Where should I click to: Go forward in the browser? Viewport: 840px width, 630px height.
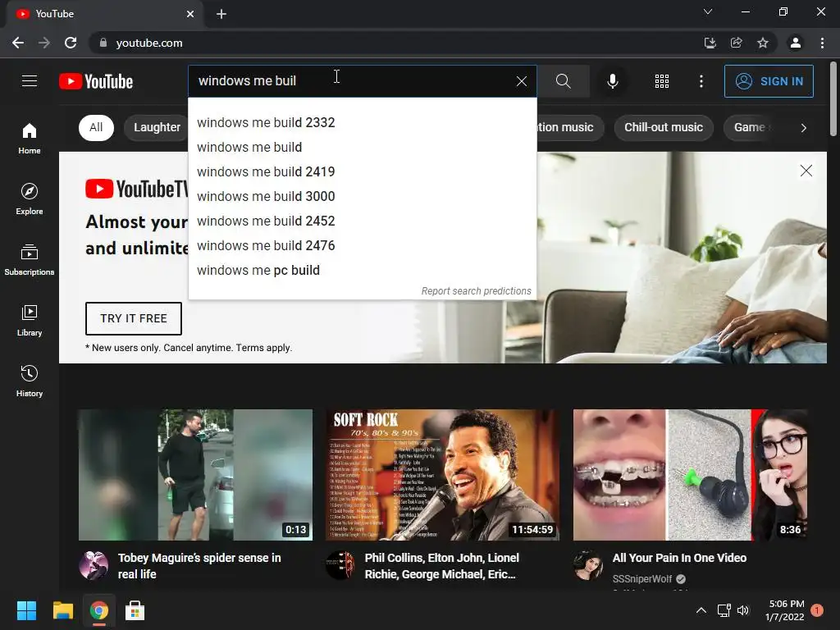click(x=44, y=43)
